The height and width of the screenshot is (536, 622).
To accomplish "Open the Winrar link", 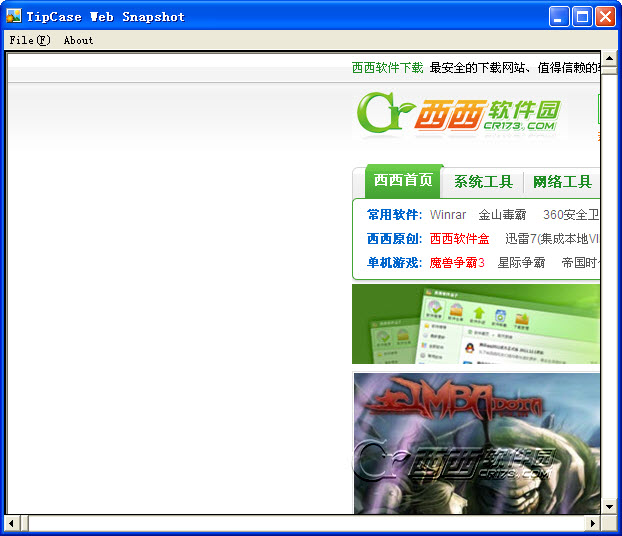I will [x=447, y=215].
